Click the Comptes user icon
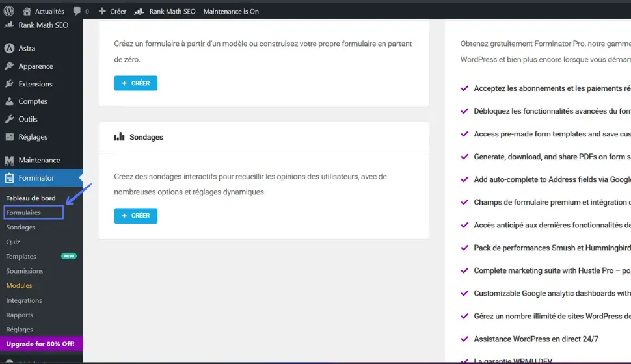Screen dimensions: 631x364 tap(9, 101)
